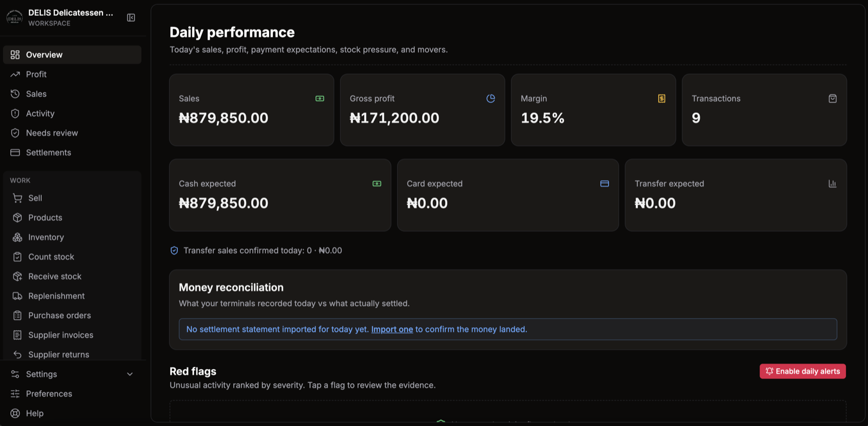Click the Overview grid icon

coord(15,55)
